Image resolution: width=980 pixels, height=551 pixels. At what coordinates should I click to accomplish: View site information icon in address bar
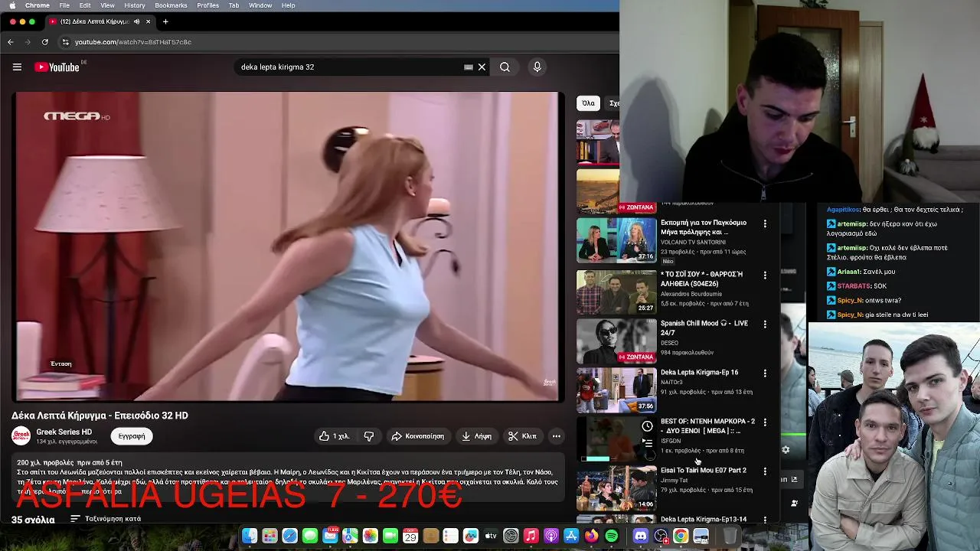point(65,42)
